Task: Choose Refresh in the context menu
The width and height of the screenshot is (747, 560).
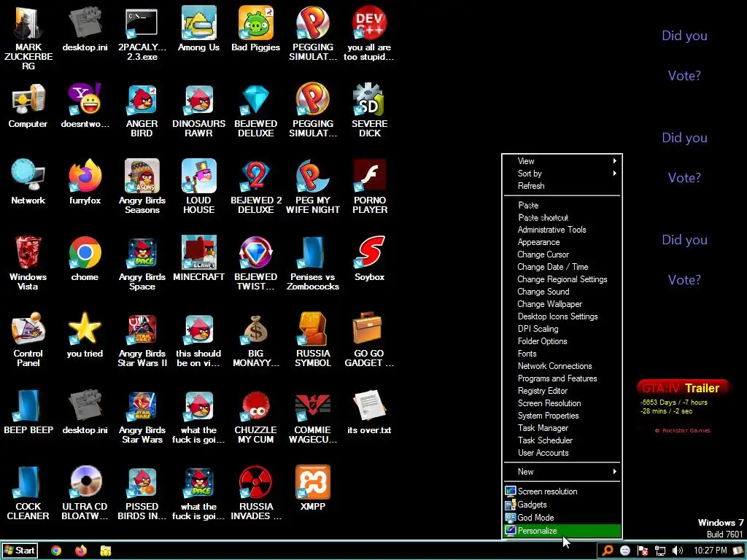Action: (562, 186)
